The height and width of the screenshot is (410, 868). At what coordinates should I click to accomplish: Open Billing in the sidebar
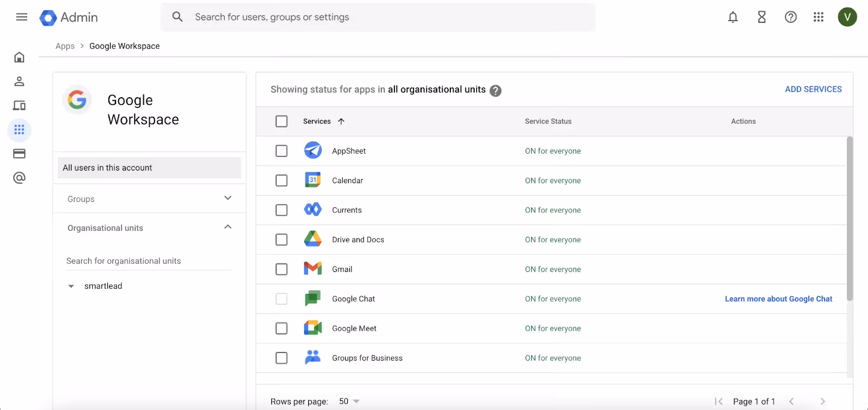point(20,154)
